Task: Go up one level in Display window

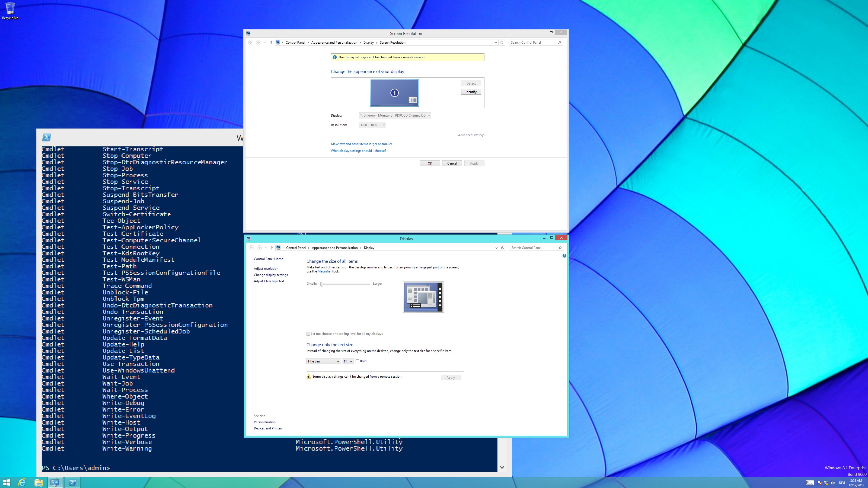Action: (272, 248)
